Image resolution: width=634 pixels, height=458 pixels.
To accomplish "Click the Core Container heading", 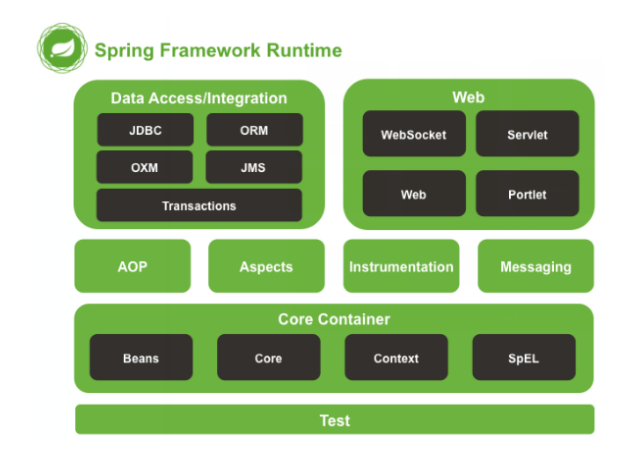I will coord(334,319).
